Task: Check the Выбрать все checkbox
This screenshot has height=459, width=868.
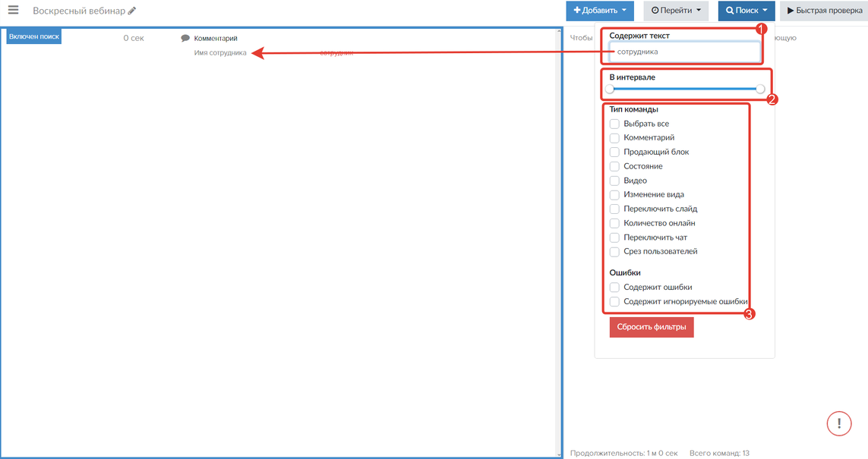Action: click(x=614, y=124)
